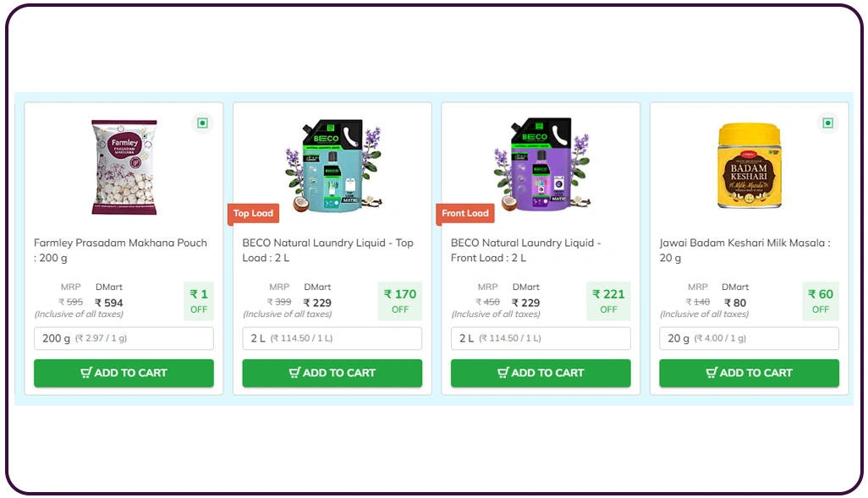Click the cart icon on Farmley's Add to Cart button
Screen dimensions: 868x498
87,373
